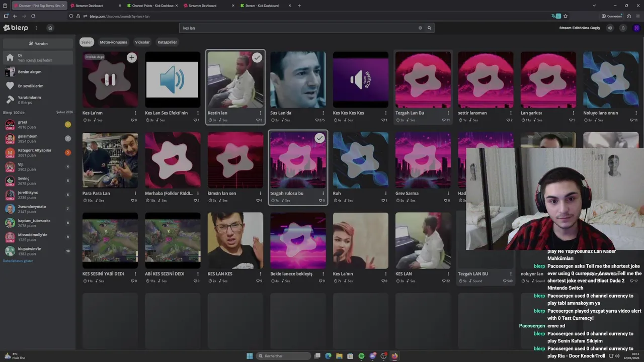Open Spotify from the taskbar
This screenshot has height=362, width=644.
pos(361,356)
